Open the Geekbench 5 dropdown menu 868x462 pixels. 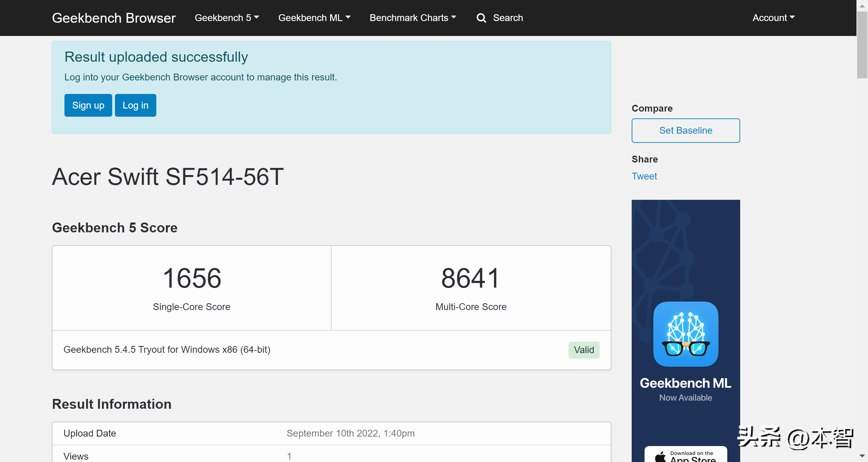click(227, 18)
